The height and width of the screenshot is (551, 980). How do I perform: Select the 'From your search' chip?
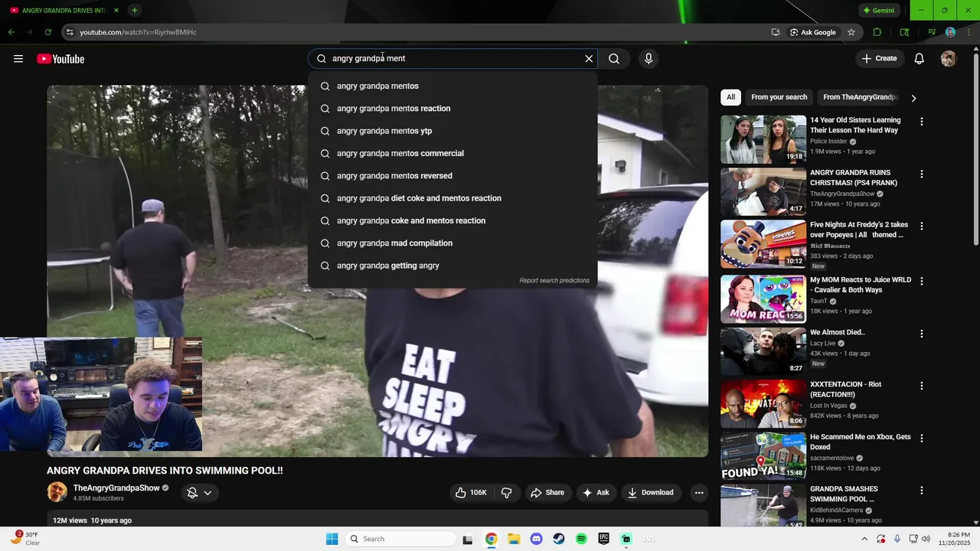click(x=779, y=97)
